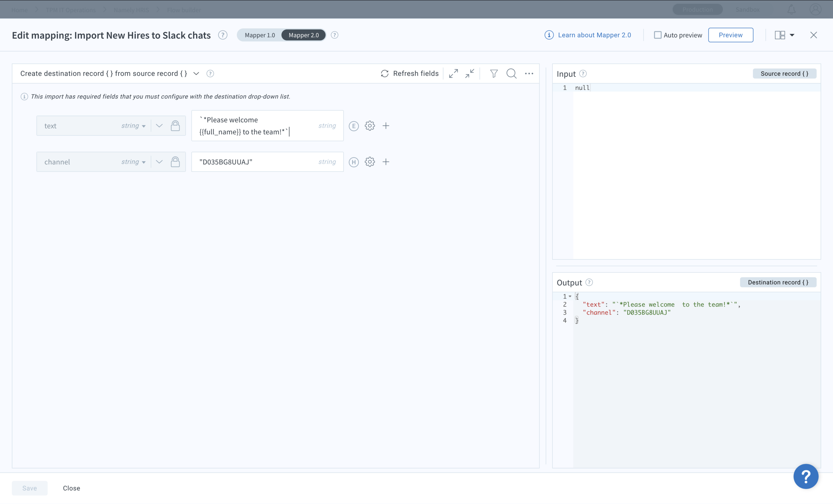The width and height of the screenshot is (833, 504).
Task: Click the help icon next to the mapping title
Action: pyautogui.click(x=223, y=35)
